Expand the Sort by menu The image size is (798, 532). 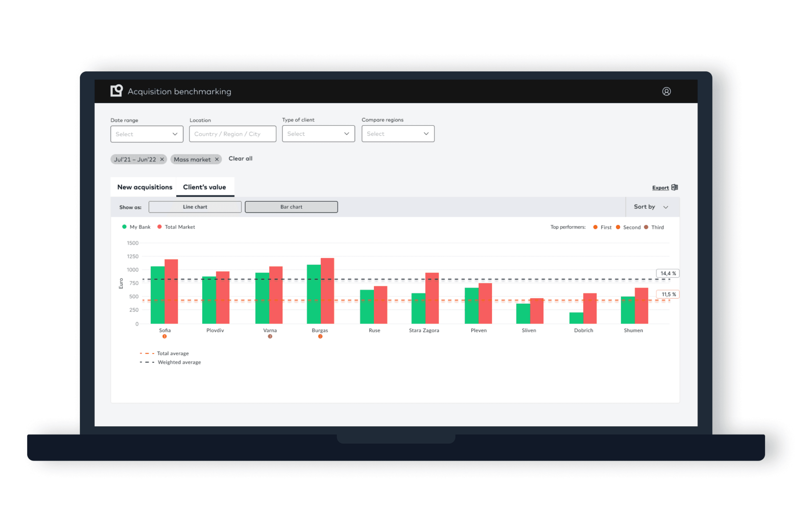click(651, 207)
